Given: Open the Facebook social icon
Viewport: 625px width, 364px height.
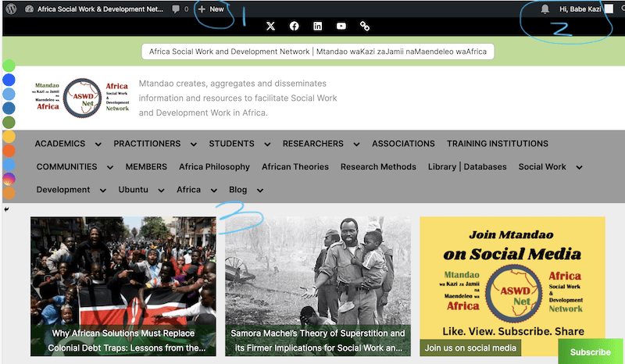Looking at the screenshot, I should tap(295, 26).
